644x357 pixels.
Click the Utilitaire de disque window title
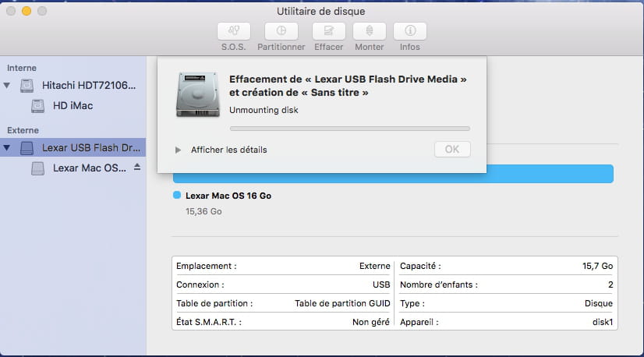point(320,11)
